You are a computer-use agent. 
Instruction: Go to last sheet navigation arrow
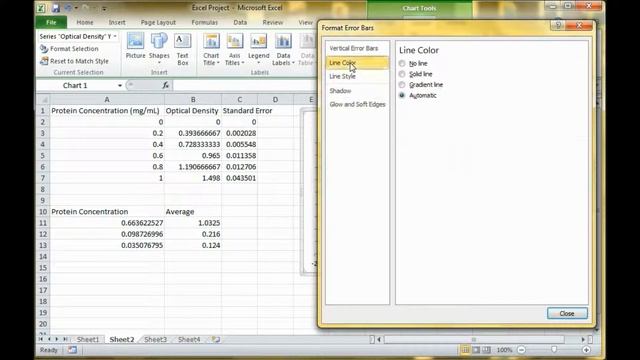(x=65, y=339)
